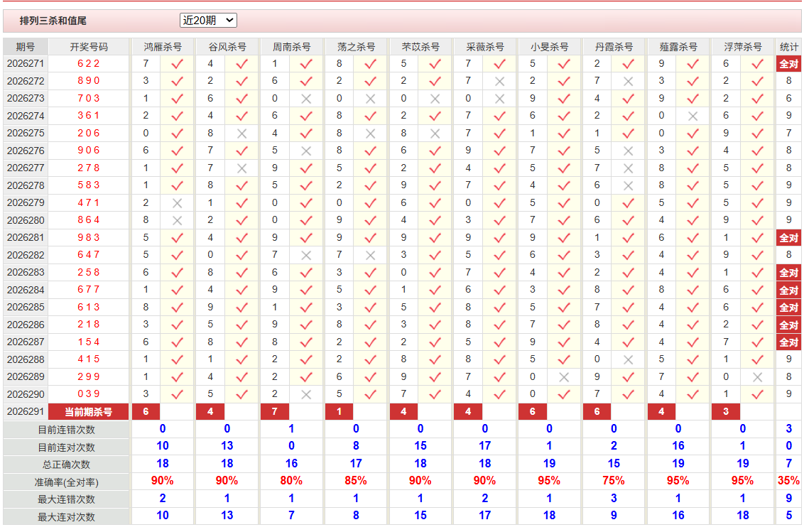This screenshot has width=809, height=532.
Task: Click the 目前连错次数 row label
Action: tap(67, 430)
